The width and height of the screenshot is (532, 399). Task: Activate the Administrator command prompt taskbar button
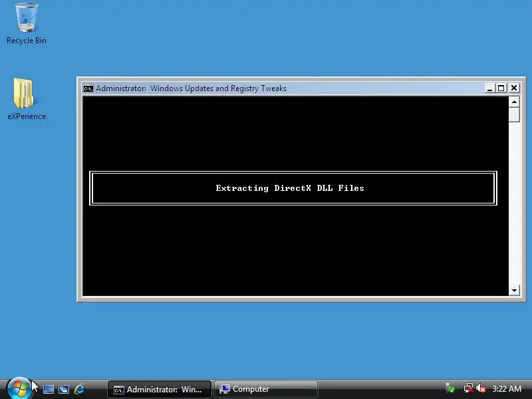[160, 390]
